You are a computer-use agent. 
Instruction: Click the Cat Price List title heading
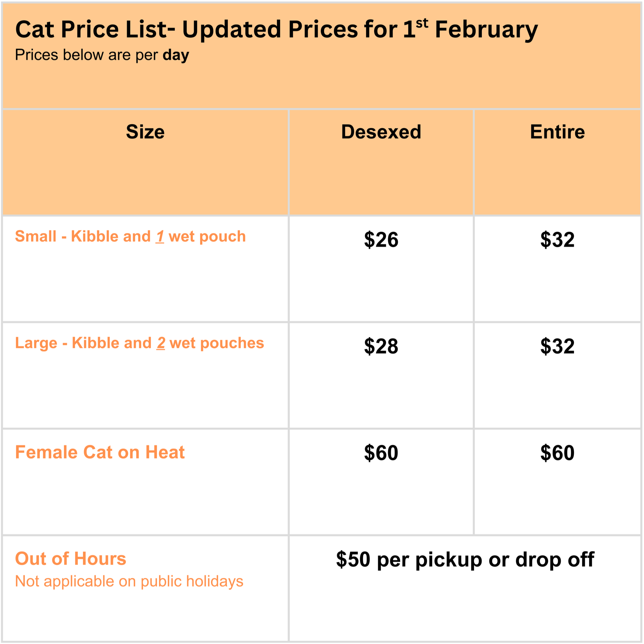pyautogui.click(x=276, y=29)
